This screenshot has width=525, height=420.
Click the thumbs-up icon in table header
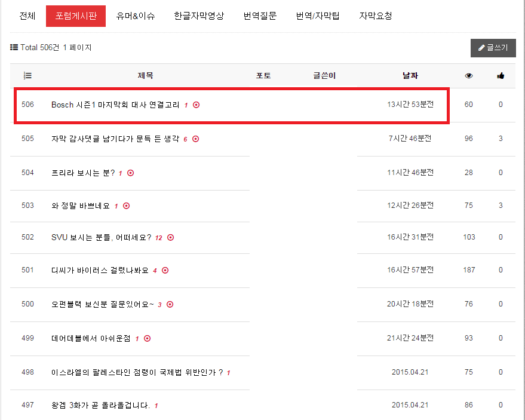tap(501, 76)
